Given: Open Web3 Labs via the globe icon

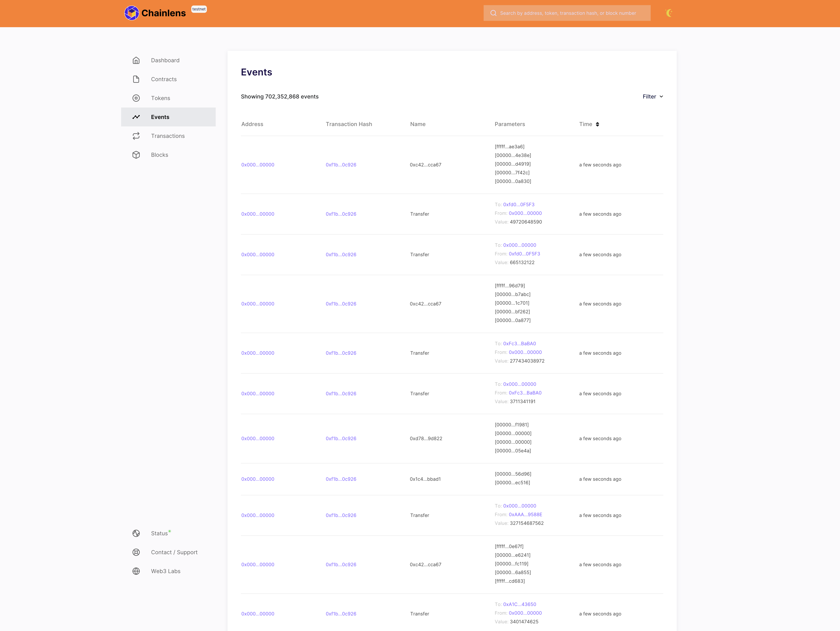Looking at the screenshot, I should pyautogui.click(x=136, y=571).
